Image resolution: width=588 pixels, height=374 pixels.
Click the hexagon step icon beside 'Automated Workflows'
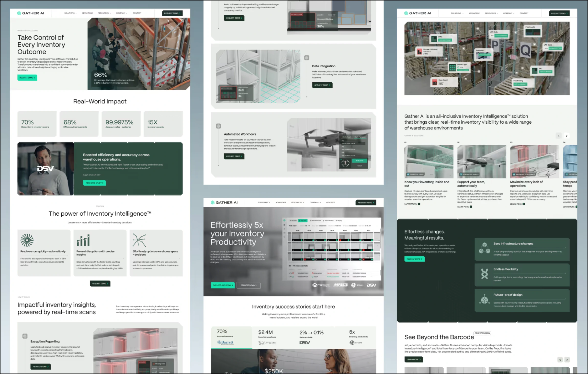pos(218,126)
